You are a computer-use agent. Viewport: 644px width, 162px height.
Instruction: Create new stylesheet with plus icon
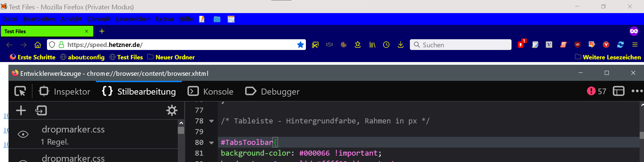tap(21, 110)
